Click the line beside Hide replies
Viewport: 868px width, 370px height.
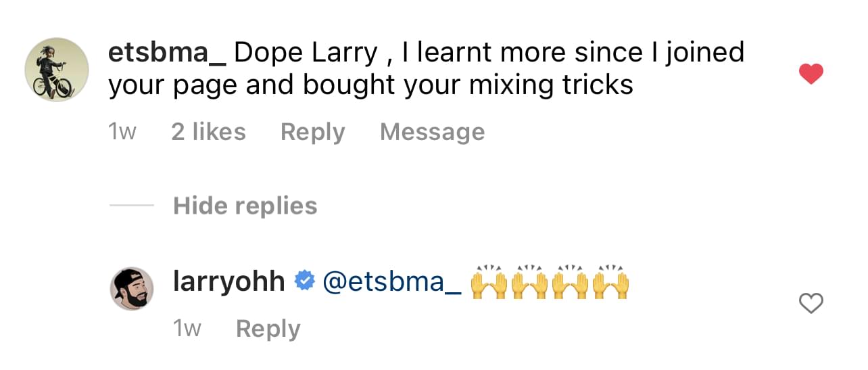click(131, 206)
